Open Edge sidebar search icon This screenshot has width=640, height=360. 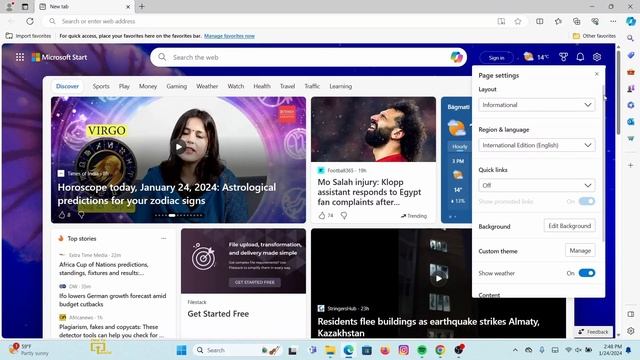(x=631, y=38)
